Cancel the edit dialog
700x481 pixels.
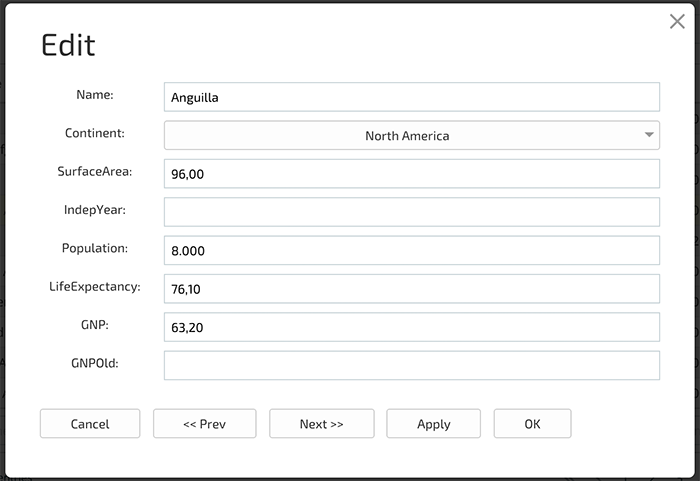pyautogui.click(x=90, y=423)
